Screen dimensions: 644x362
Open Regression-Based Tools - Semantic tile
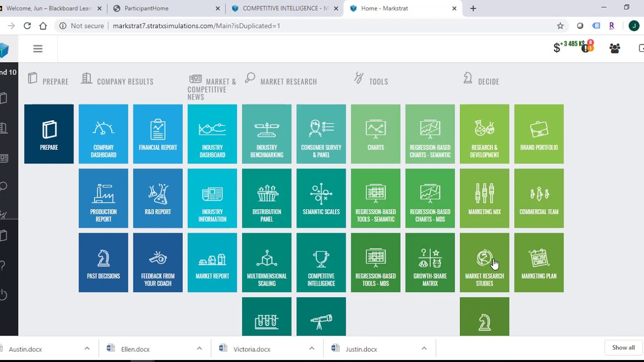tap(376, 198)
